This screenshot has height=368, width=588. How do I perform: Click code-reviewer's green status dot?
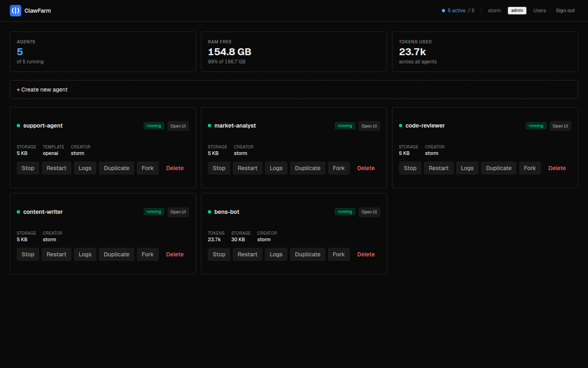pos(400,126)
